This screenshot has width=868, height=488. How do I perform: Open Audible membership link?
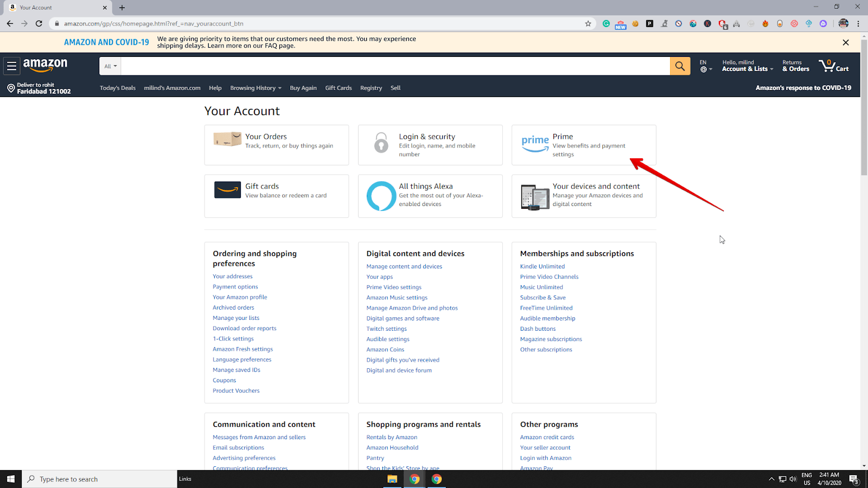coord(547,318)
